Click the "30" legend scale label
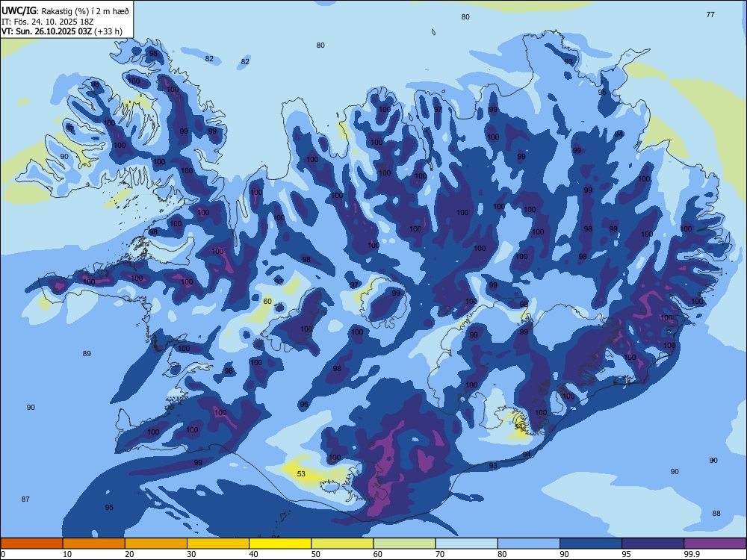Image resolution: width=747 pixels, height=560 pixels. point(191,554)
